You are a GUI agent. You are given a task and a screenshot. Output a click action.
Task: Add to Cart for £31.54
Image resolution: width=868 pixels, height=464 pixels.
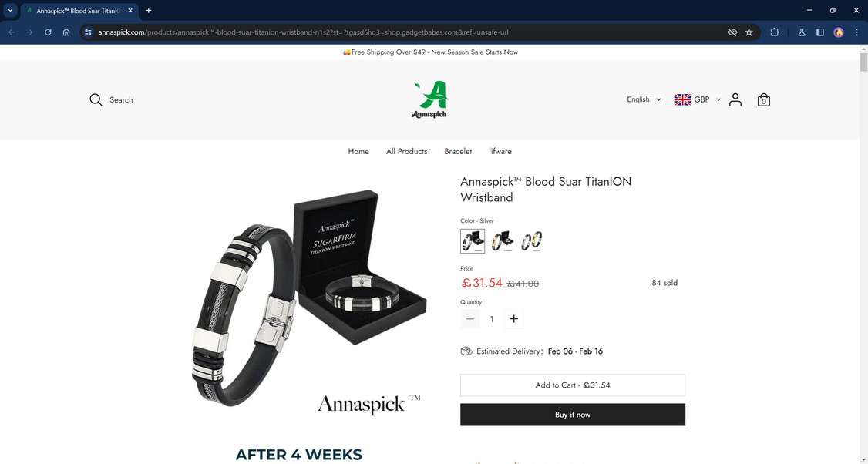[573, 385]
